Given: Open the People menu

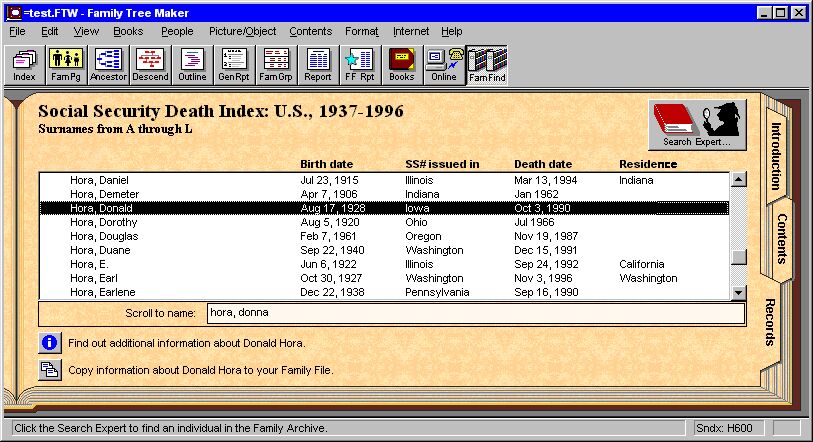Looking at the screenshot, I should point(177,31).
